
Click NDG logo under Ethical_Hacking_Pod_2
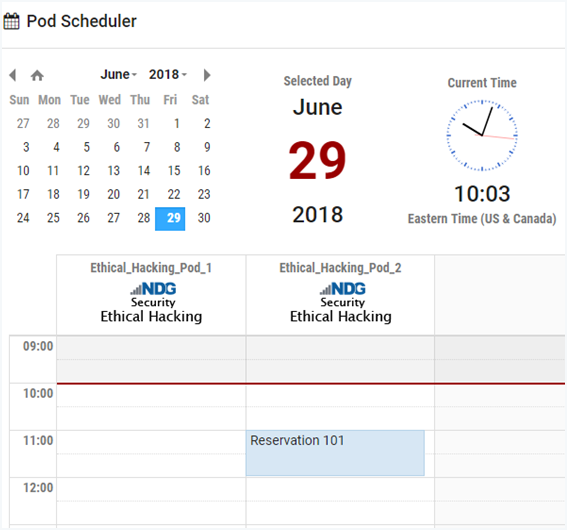click(342, 289)
